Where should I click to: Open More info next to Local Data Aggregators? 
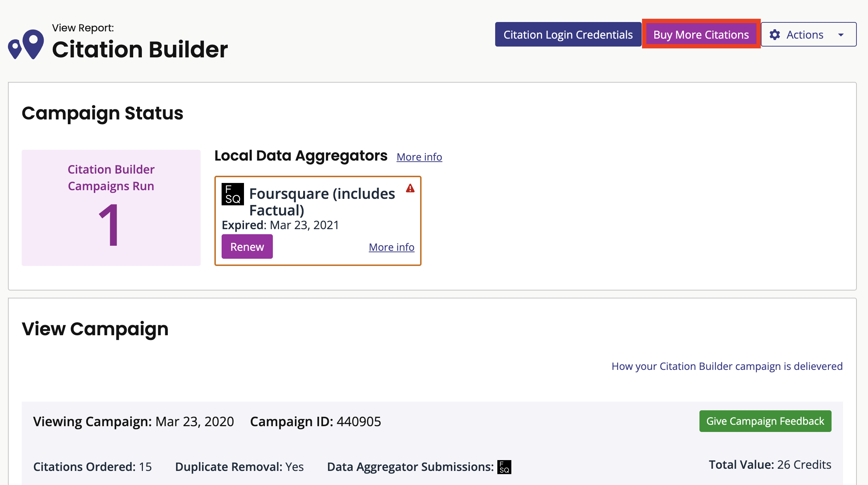419,157
